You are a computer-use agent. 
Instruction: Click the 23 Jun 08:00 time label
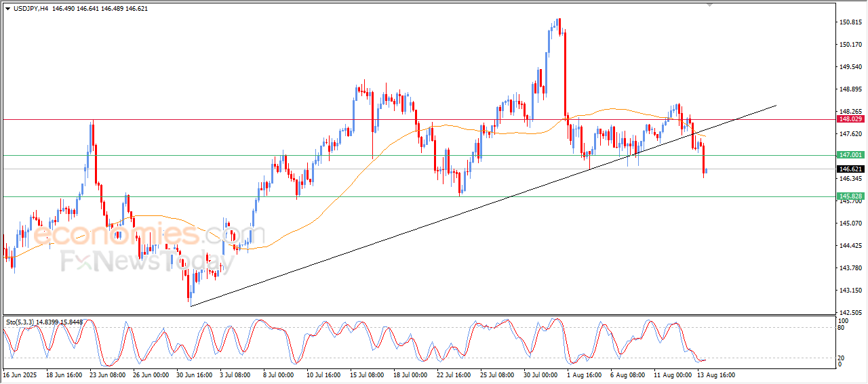point(108,375)
